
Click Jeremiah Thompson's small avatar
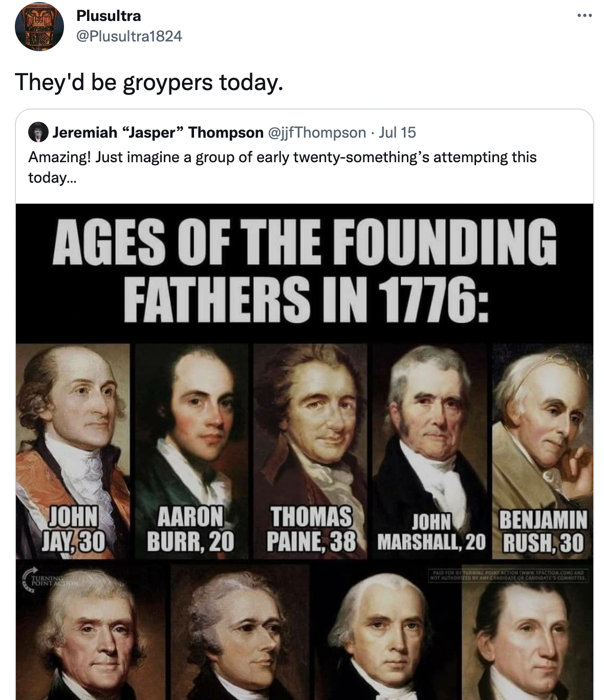38,132
